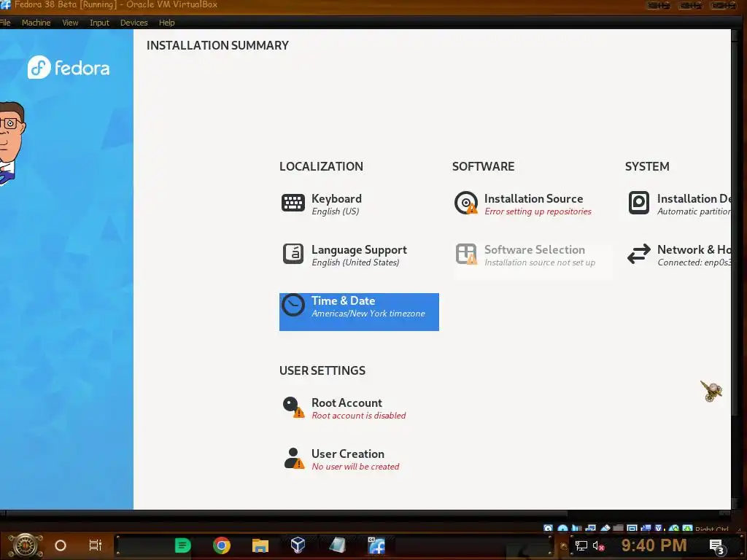Viewport: 747px width, 560px height.
Task: Open VirtualBox Manager cube icon on taskbar
Action: pyautogui.click(x=298, y=545)
